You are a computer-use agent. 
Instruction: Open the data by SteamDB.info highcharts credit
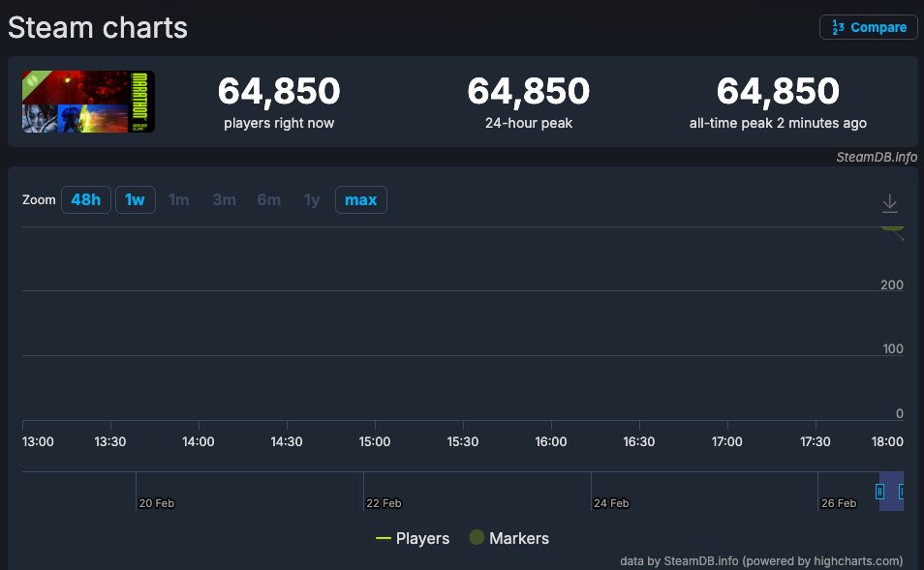pos(761,560)
